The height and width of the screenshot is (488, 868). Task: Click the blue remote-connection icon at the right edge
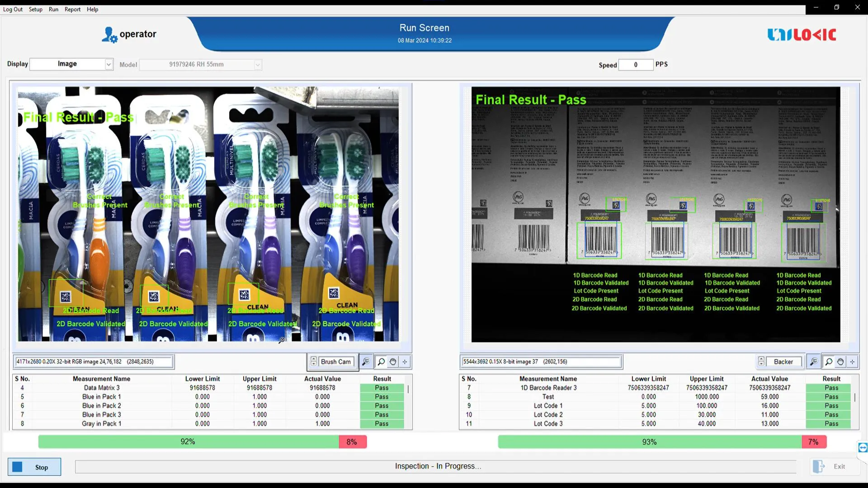coord(863,447)
